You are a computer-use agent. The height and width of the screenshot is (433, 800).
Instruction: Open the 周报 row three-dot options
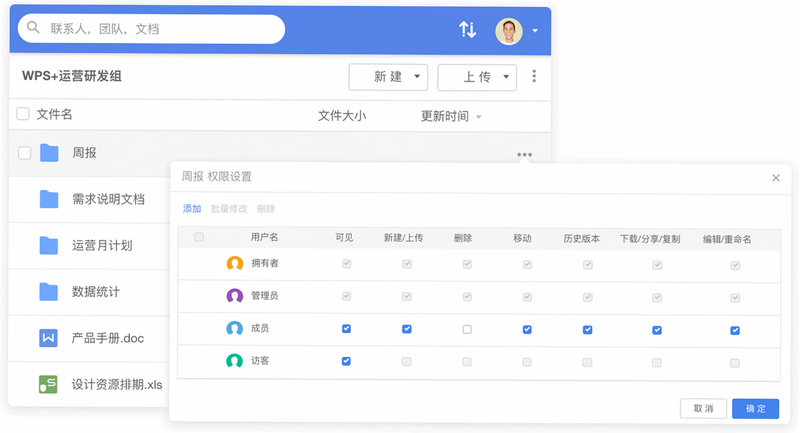pyautogui.click(x=524, y=154)
